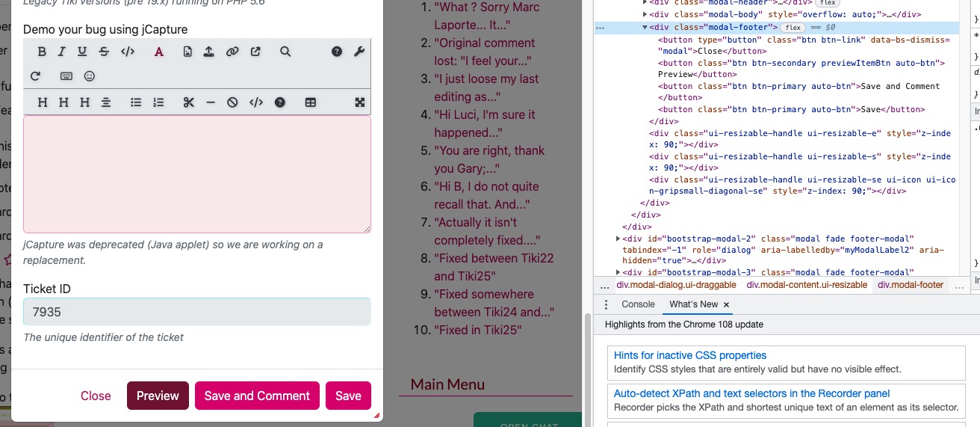Insert external link icon
The height and width of the screenshot is (427, 980).
point(255,52)
